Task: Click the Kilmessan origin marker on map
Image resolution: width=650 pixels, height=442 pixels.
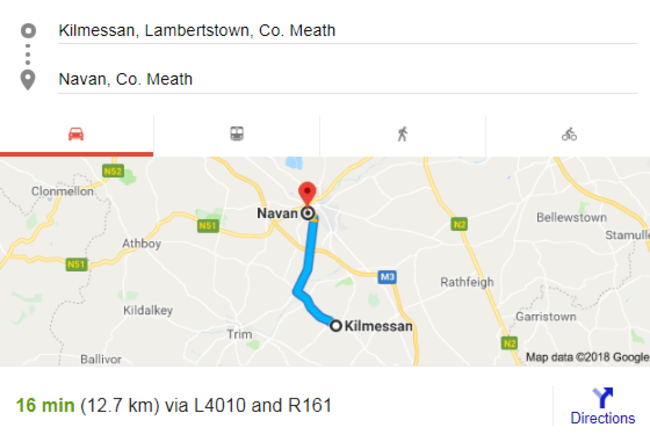Action: pyautogui.click(x=336, y=325)
